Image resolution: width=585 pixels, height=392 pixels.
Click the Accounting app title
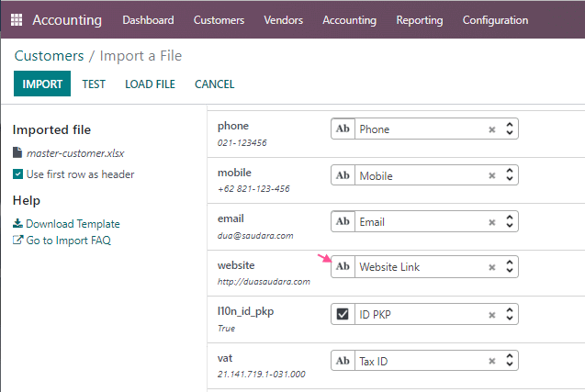[x=67, y=20]
